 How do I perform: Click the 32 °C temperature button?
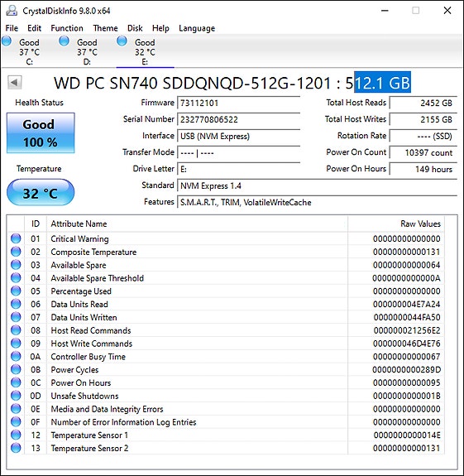point(41,193)
